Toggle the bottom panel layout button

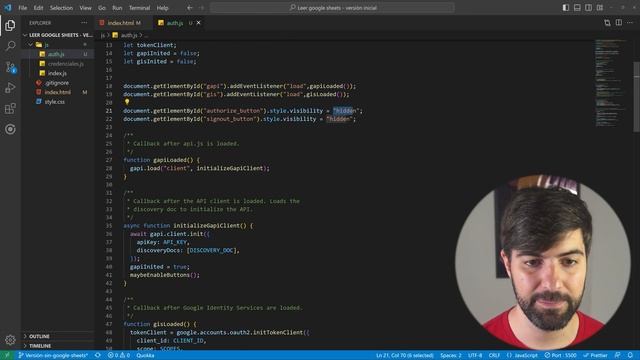[577, 8]
